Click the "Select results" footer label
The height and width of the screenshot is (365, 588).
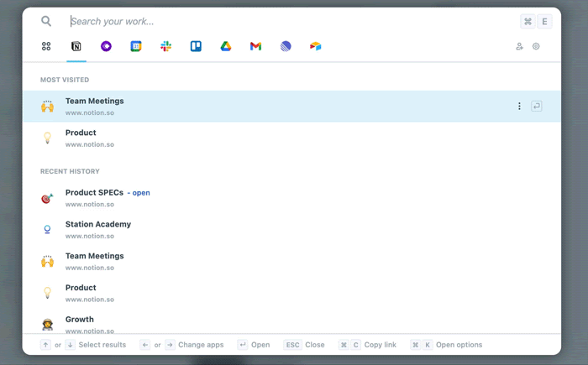coord(102,345)
